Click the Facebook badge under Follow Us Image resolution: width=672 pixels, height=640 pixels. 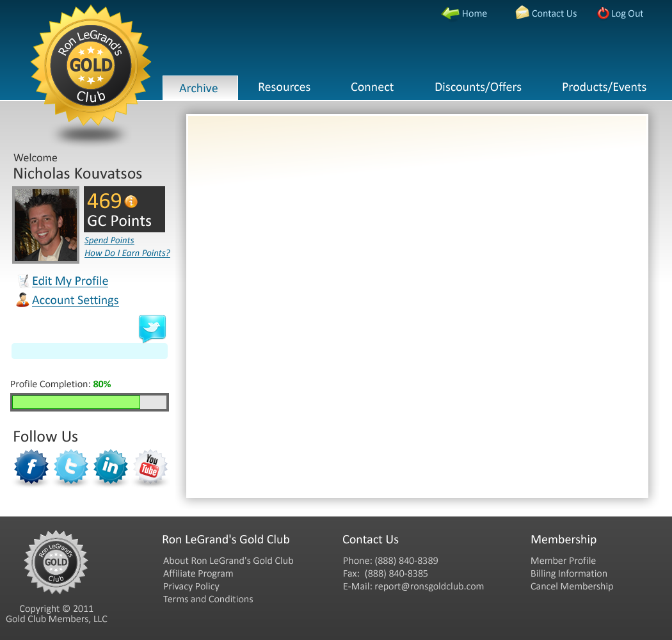pos(31,467)
